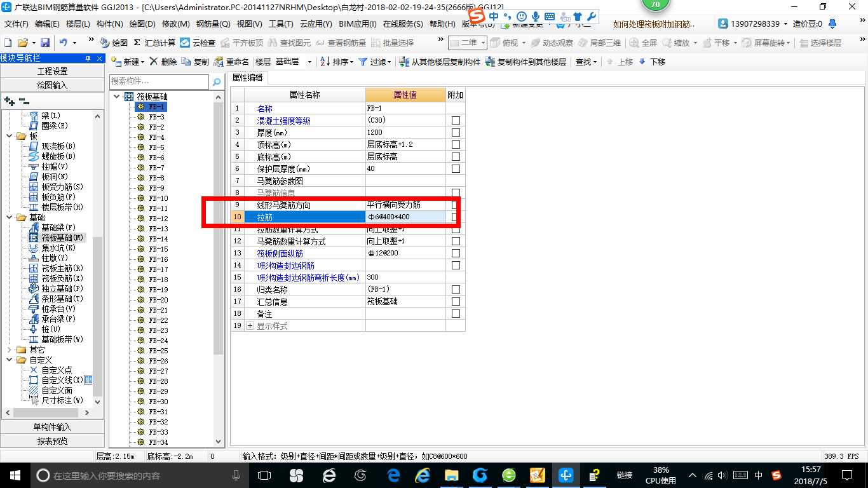The width and height of the screenshot is (868, 488).
Task: Toggle 附加 checkbox for 厚度(mm)
Action: click(x=456, y=133)
